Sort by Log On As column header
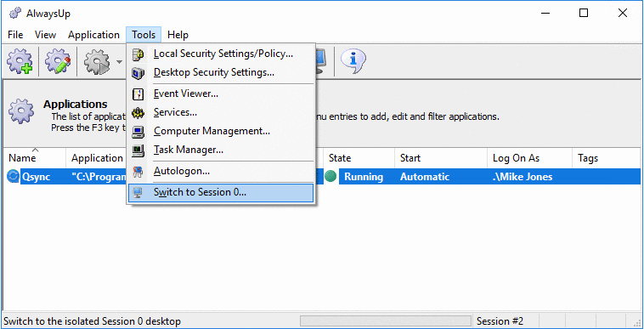This screenshot has height=329, width=644. (x=530, y=158)
